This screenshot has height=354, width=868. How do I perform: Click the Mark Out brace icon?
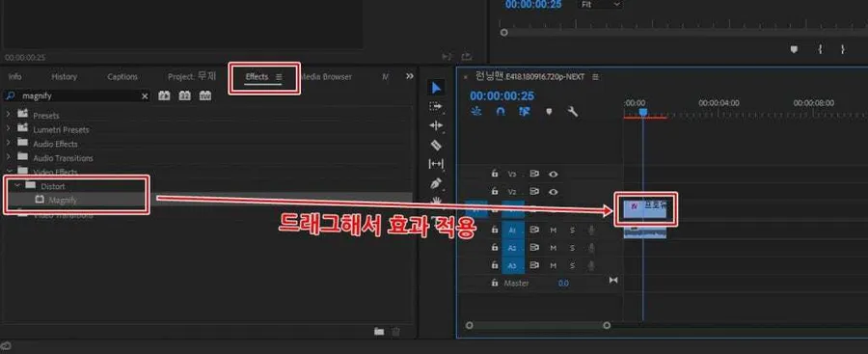843,49
